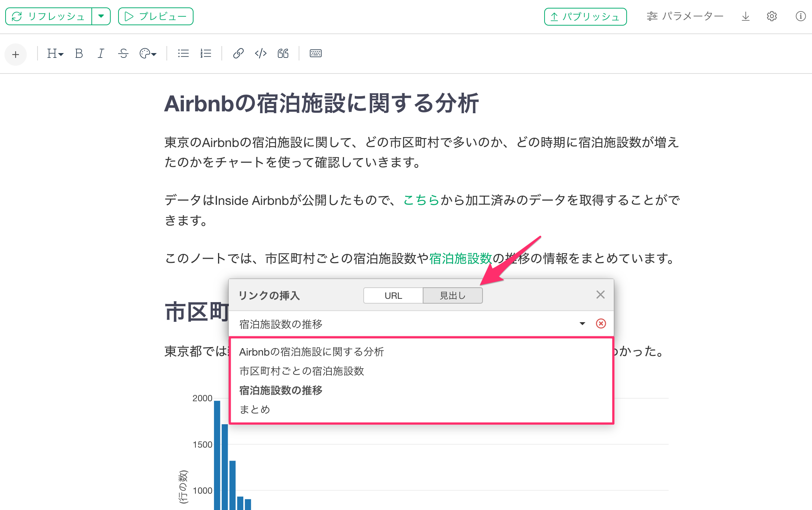Image resolution: width=812 pixels, height=510 pixels.
Task: Toggle strikethrough formatting
Action: point(123,53)
